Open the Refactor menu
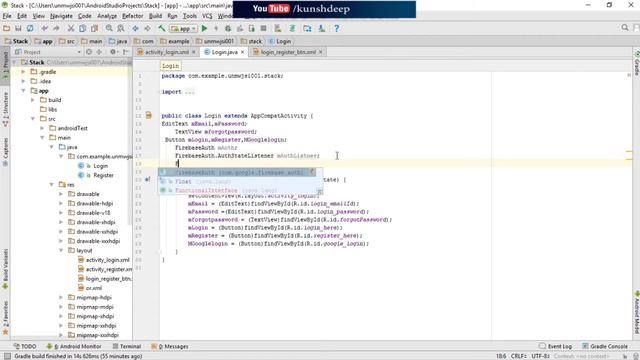The image size is (640, 360). pos(133,16)
